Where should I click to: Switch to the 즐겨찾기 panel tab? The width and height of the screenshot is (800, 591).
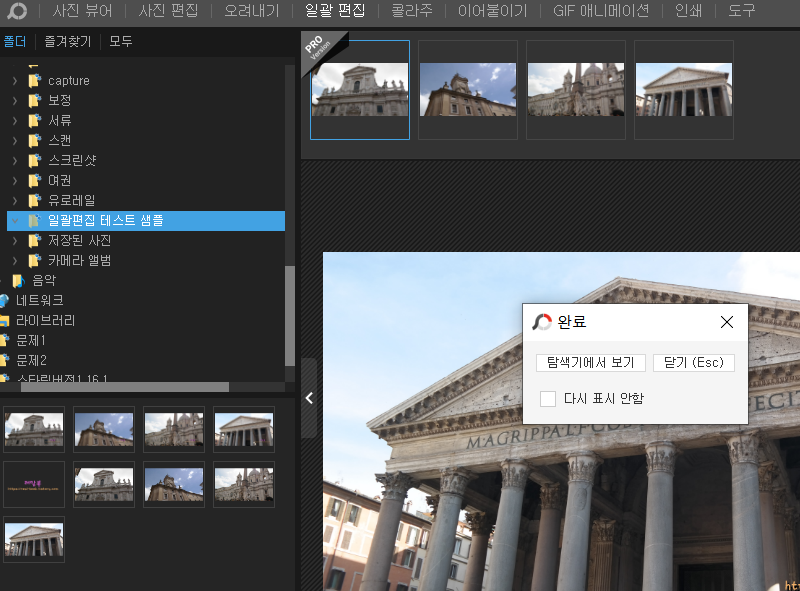tap(68, 41)
